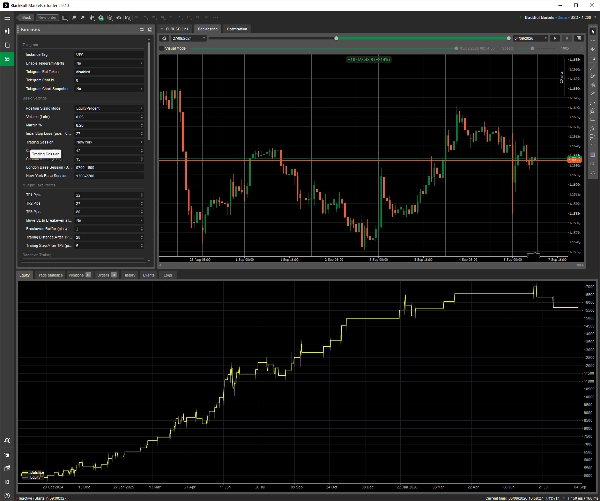Click the chart-like icon in lower sidebar
600x501 pixels.
tap(7, 468)
